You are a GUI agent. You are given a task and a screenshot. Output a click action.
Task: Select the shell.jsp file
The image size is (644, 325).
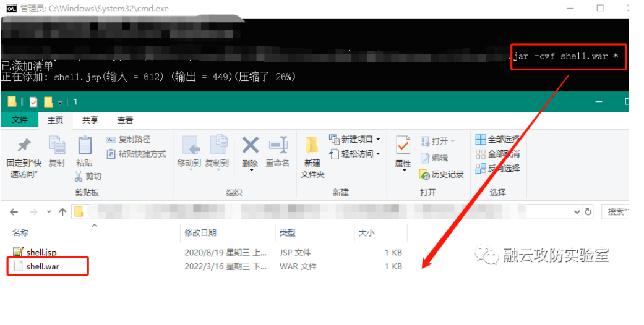pyautogui.click(x=41, y=252)
